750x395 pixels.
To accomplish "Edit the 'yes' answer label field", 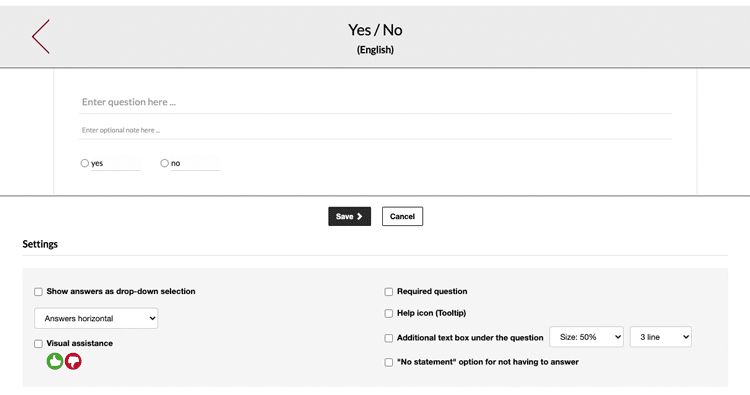I will (116, 164).
